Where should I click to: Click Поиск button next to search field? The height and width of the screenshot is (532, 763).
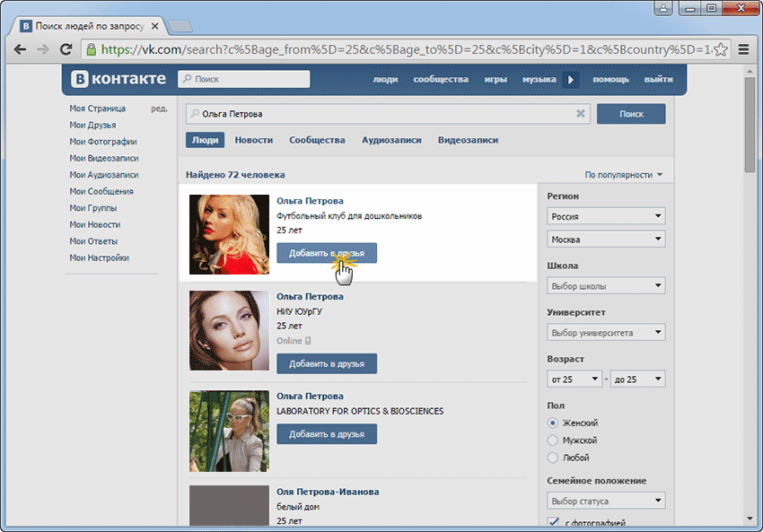pyautogui.click(x=631, y=114)
